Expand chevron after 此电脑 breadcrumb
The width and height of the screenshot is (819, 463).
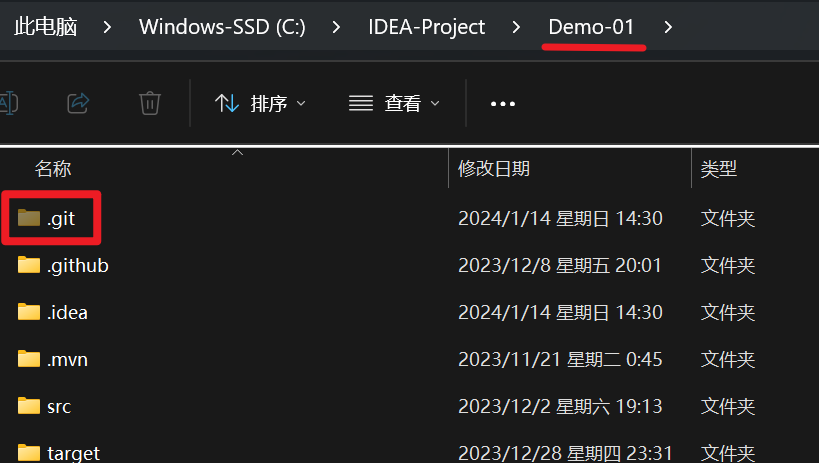107,27
